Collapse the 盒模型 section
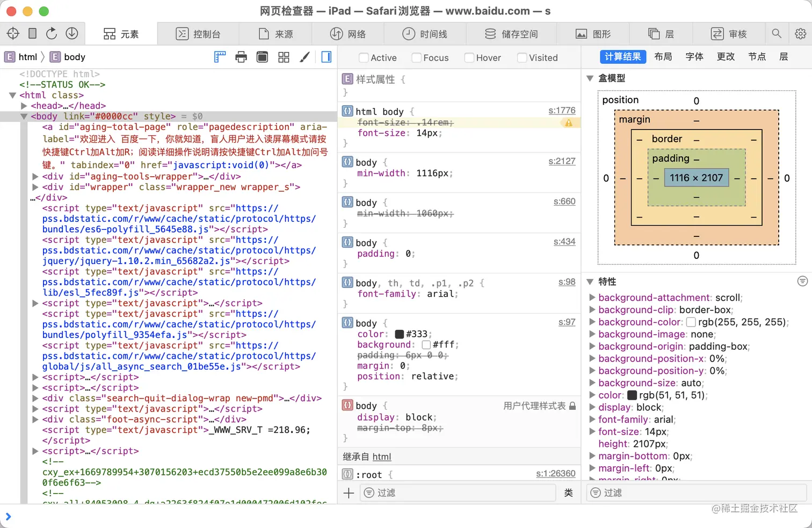The height and width of the screenshot is (528, 812). pyautogui.click(x=590, y=78)
